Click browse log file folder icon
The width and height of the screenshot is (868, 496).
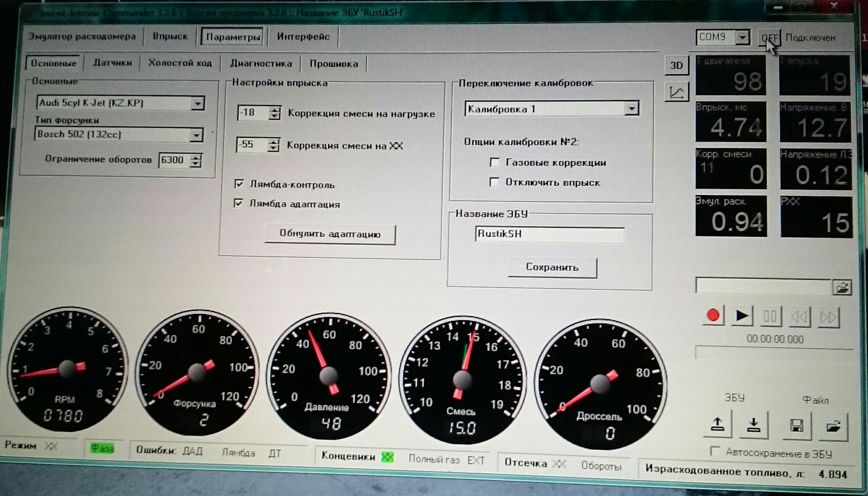click(x=842, y=287)
